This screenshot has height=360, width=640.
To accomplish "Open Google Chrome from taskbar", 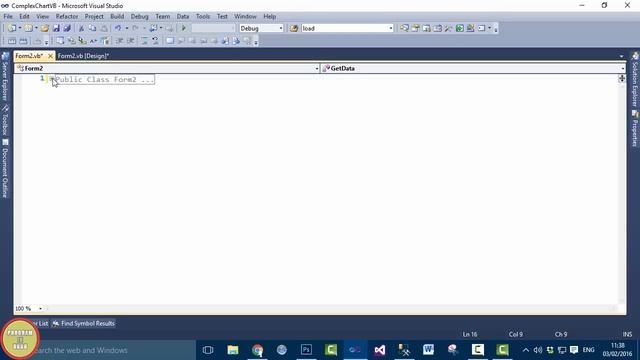I will [x=257, y=350].
